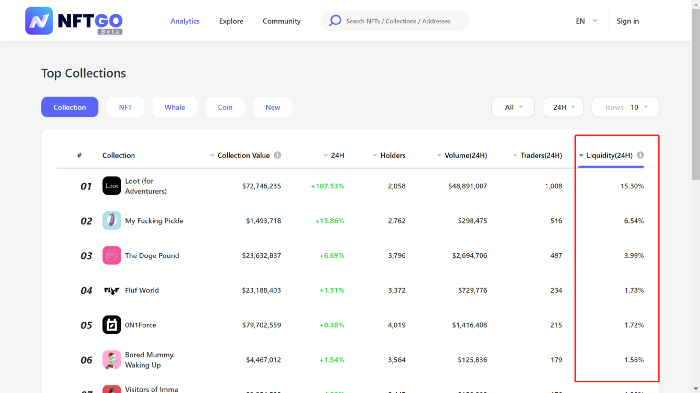
Task: Select the Collection tab
Action: (x=70, y=107)
